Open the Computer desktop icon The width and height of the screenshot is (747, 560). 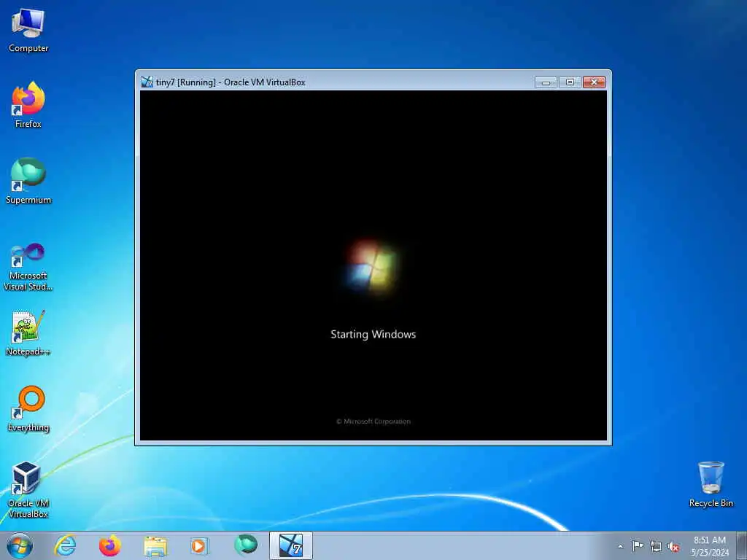pyautogui.click(x=28, y=31)
